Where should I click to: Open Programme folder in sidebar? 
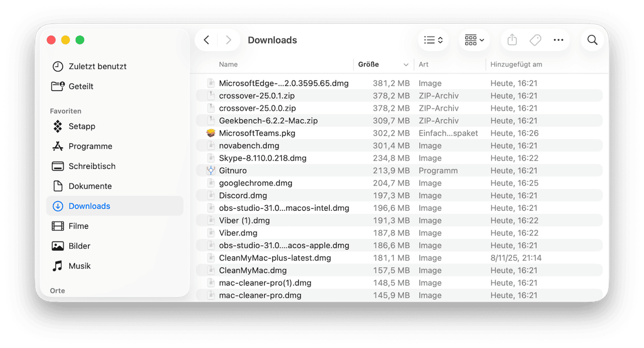click(x=90, y=146)
